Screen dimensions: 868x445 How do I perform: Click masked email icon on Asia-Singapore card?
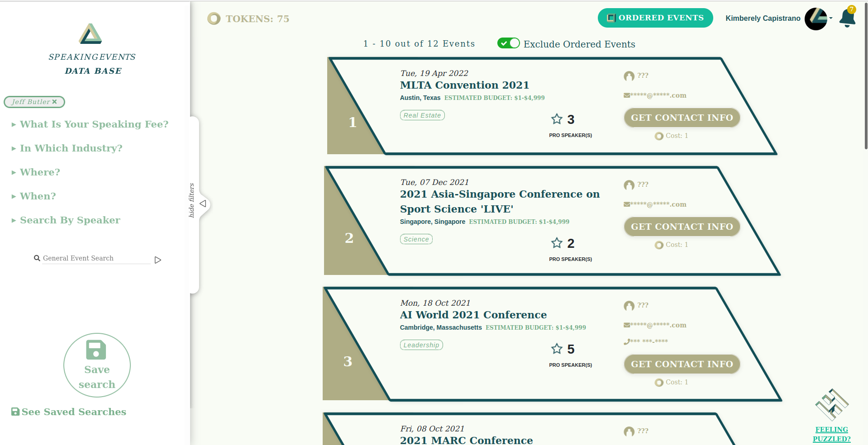point(627,204)
